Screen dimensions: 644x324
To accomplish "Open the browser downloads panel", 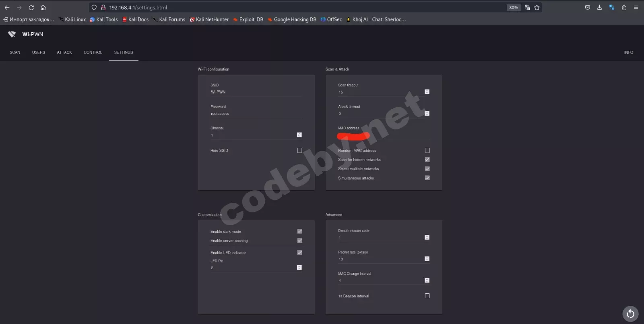I will [600, 7].
